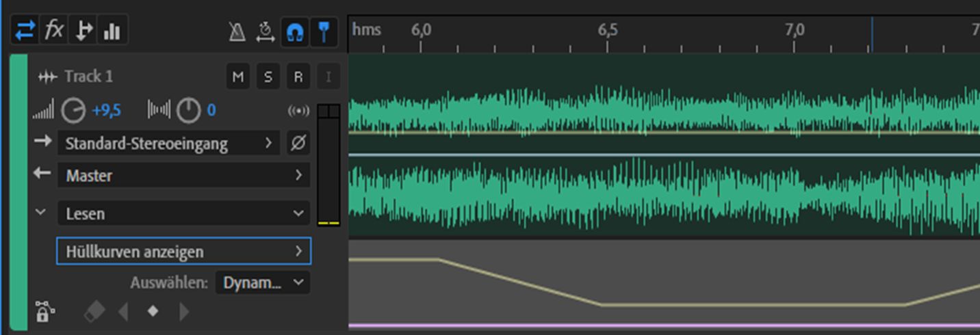980x335 pixels.
Task: Open the Hüllkurven anzeigen menu
Action: pos(183,252)
